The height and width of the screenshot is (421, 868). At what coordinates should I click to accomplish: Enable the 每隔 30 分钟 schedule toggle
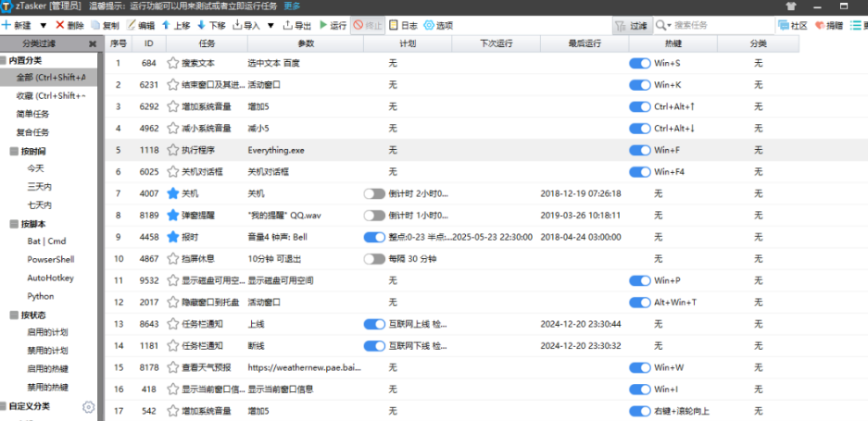[374, 258]
